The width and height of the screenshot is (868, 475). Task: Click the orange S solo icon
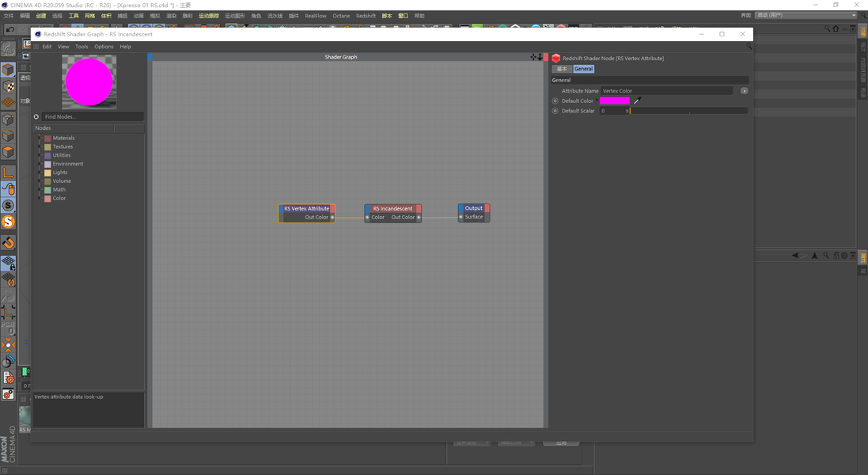8,222
